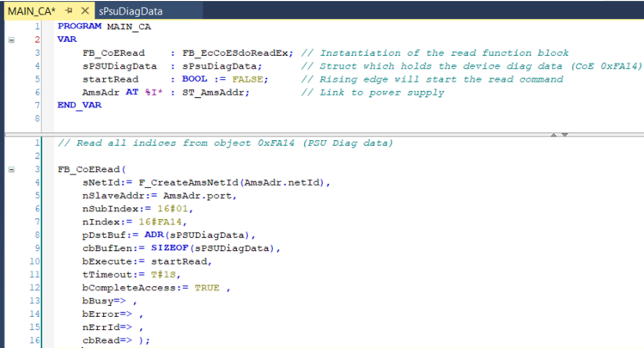Select the FB_EcCoESdoReadEx type name
Viewport: 644px width, 348px height.
(235, 53)
